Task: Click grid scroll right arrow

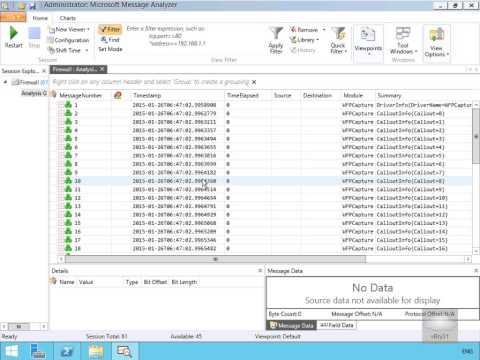Action: pyautogui.click(x=468, y=259)
